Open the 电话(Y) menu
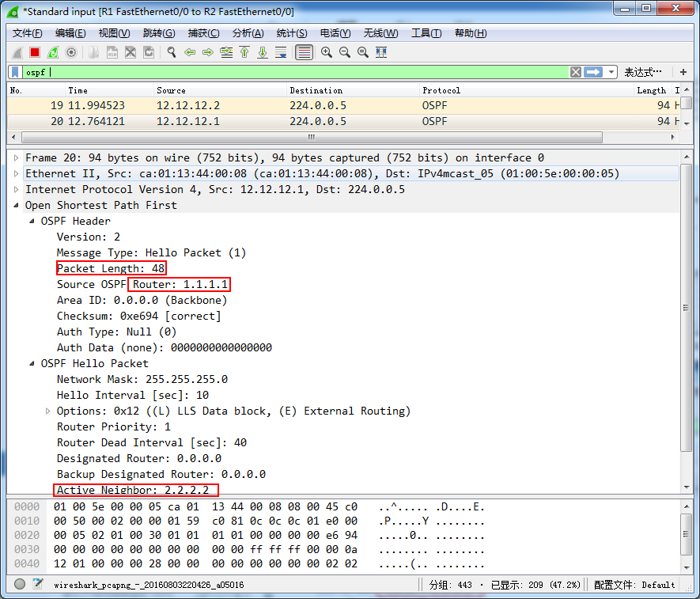Image resolution: width=700 pixels, height=599 pixels. 335,33
